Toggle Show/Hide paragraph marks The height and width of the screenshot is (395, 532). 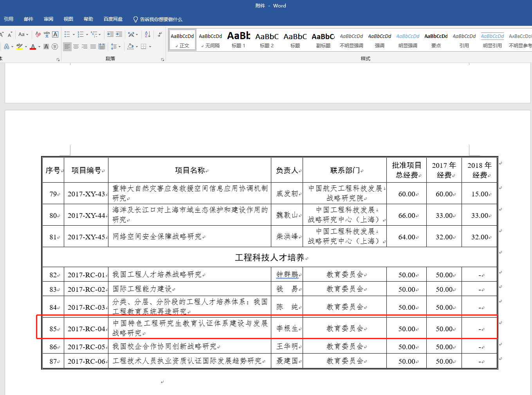pos(160,34)
